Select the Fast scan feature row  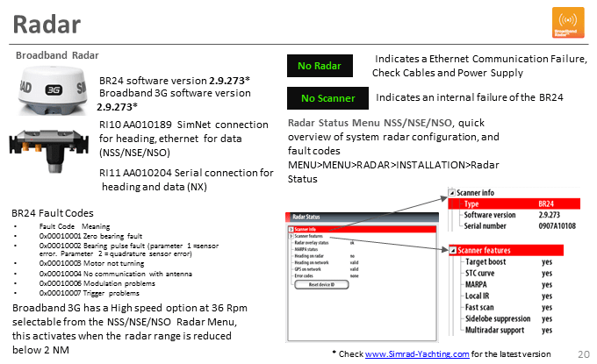click(x=507, y=307)
